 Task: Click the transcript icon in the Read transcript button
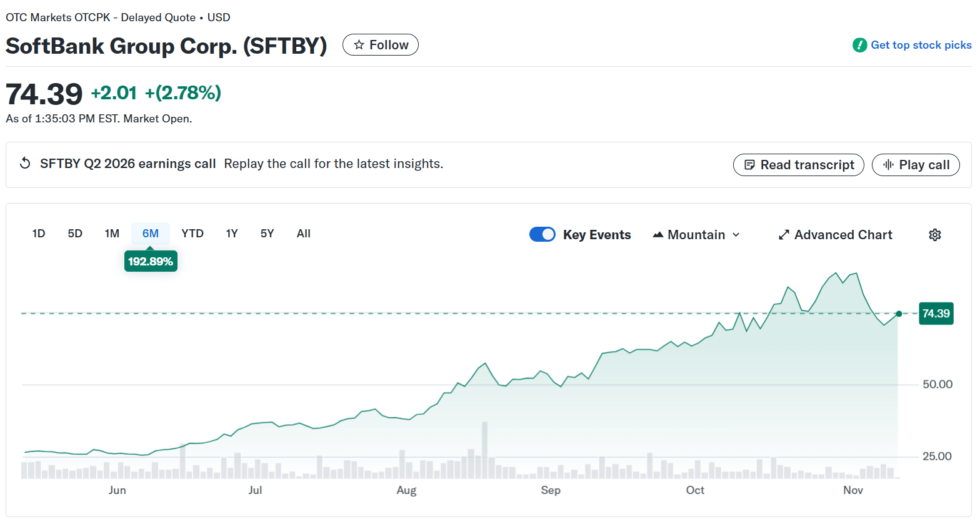[x=749, y=165]
